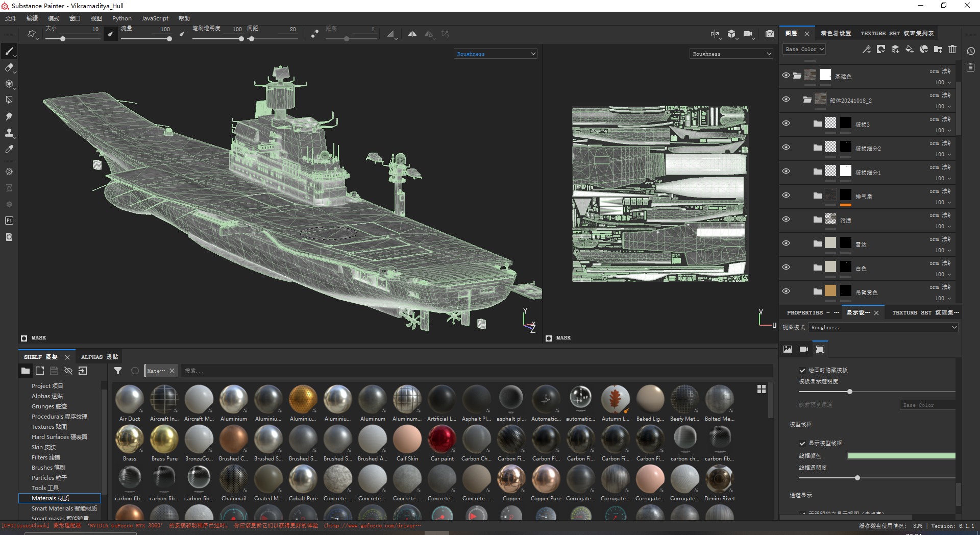The height and width of the screenshot is (535, 980).
Task: Adjust the 模板显示透明度 slider handle
Action: click(x=850, y=392)
